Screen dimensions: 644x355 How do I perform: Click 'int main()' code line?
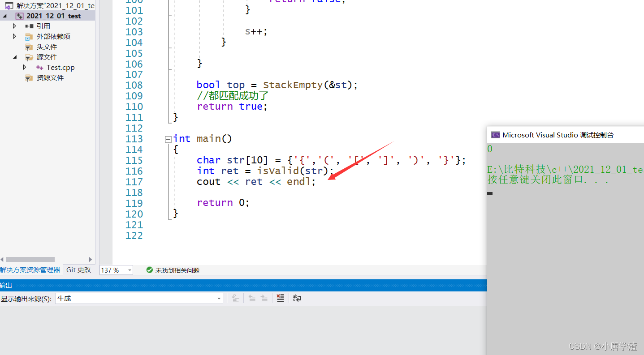click(x=203, y=139)
